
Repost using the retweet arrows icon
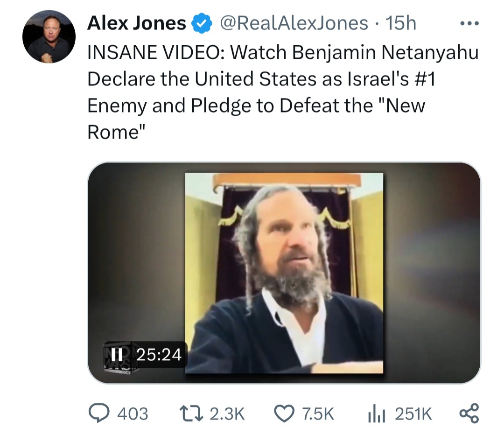[x=190, y=414]
